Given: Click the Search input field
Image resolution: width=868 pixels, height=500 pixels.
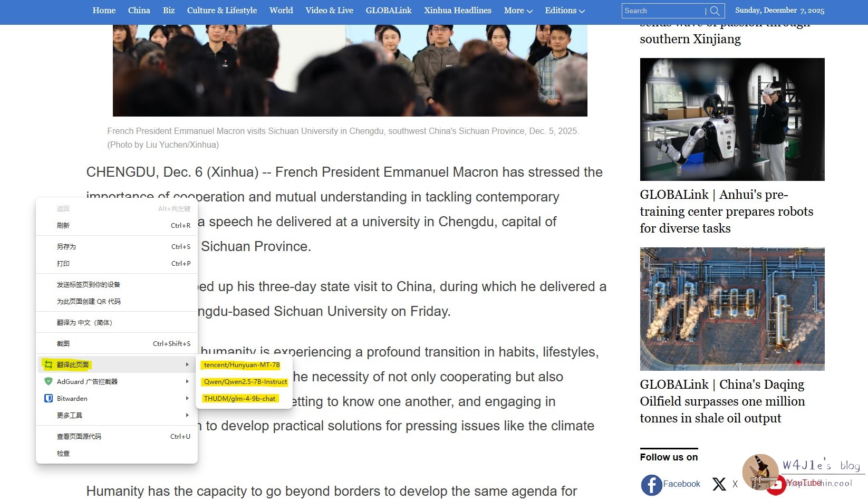Looking at the screenshot, I should [663, 11].
